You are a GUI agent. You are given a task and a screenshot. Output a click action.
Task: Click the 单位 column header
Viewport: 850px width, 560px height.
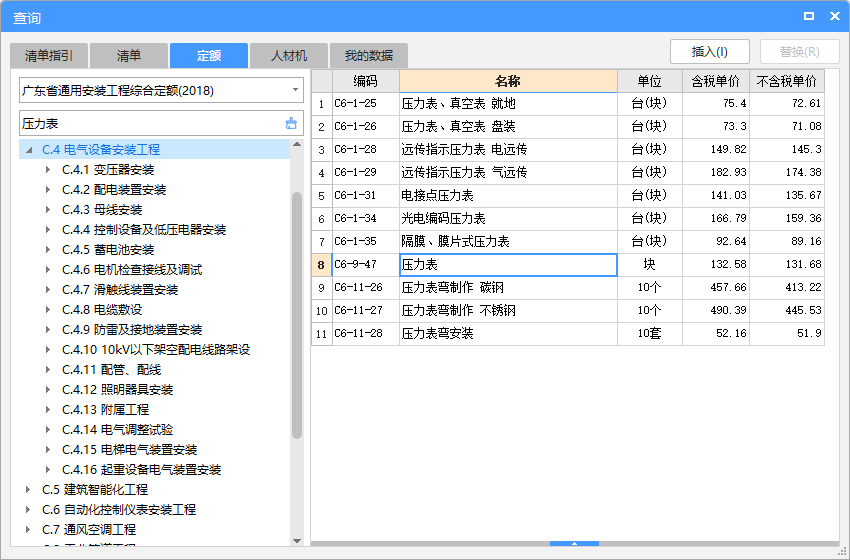[649, 81]
